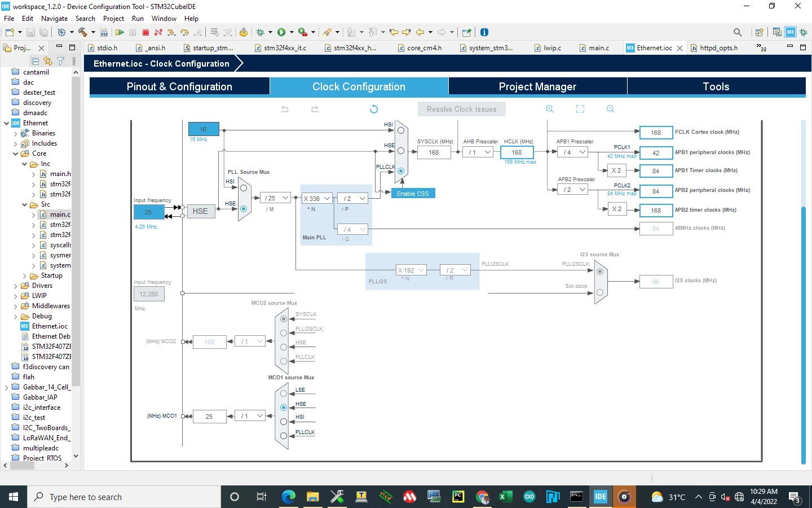The height and width of the screenshot is (508, 812).
Task: Edit the HCLK (MHz) value field
Action: tap(517, 152)
